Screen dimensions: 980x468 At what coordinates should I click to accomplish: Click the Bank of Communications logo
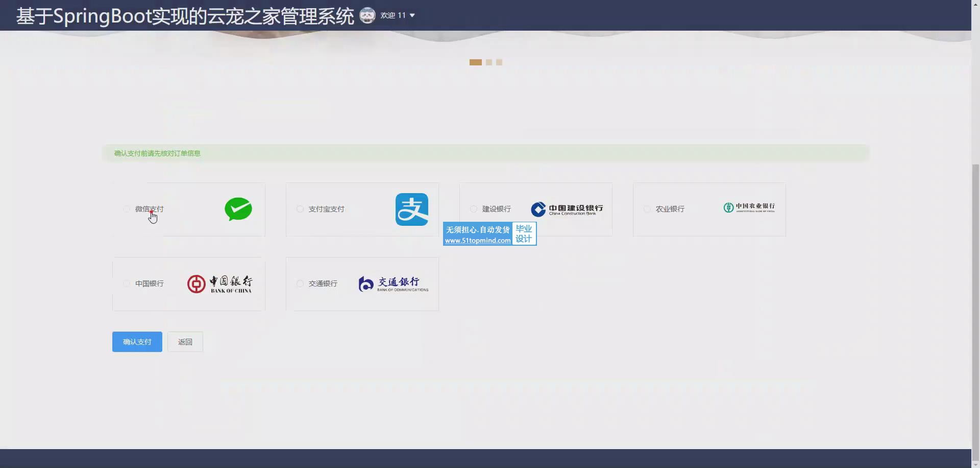393,284
